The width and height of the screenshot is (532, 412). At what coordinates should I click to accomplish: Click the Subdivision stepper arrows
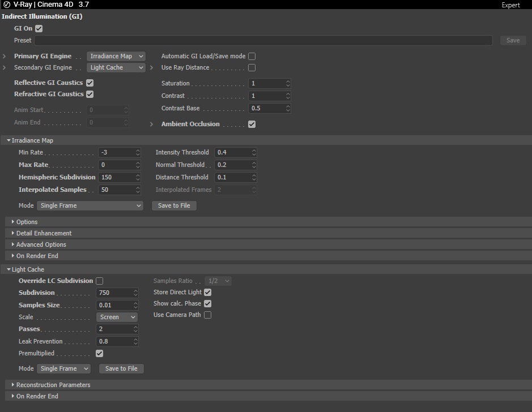point(136,293)
